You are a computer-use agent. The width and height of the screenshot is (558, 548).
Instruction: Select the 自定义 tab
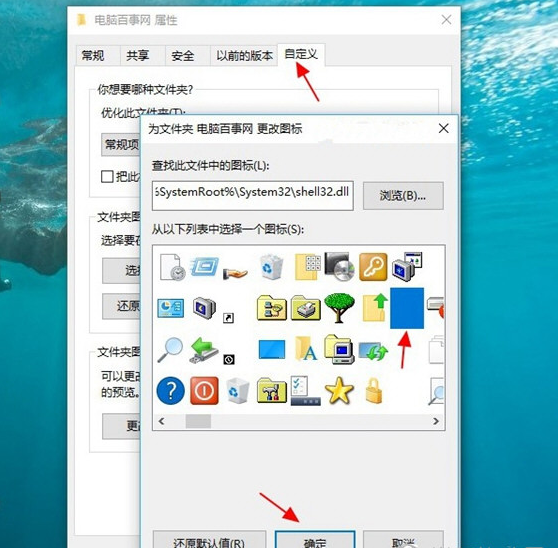coord(301,54)
